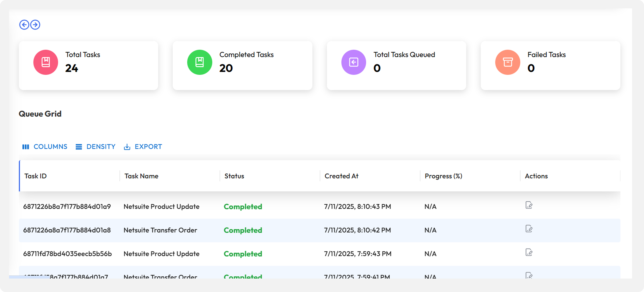The image size is (644, 292).
Task: Sort by Created At column header
Action: tap(341, 176)
